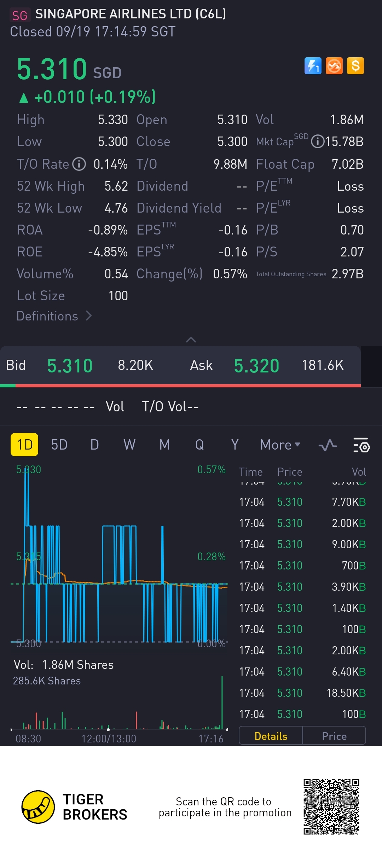The image size is (382, 868).
Task: Switch to the W weekly chart tab
Action: pos(129,445)
